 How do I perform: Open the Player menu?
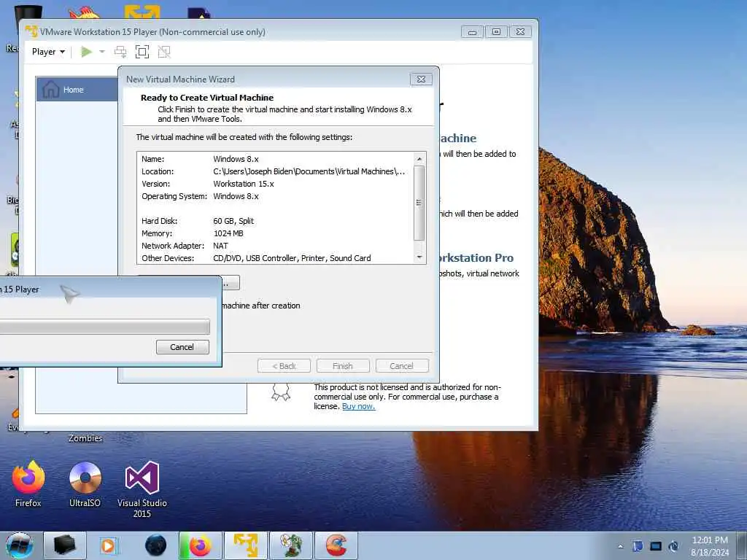(x=48, y=52)
